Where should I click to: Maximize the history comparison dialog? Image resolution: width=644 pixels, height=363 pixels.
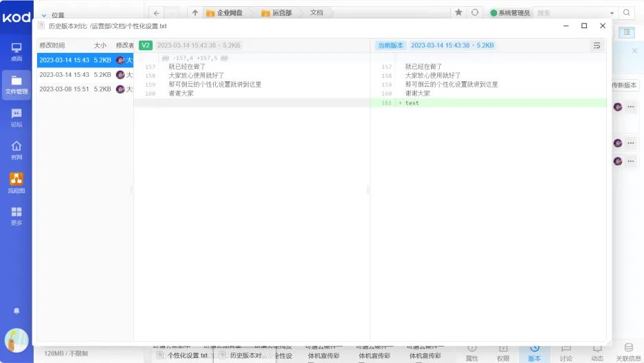coord(584,26)
